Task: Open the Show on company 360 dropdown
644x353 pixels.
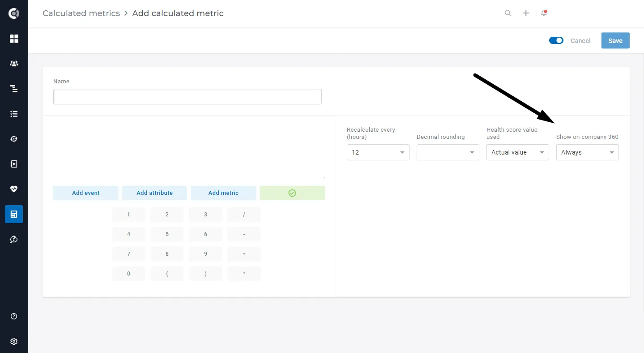Action: pos(588,152)
